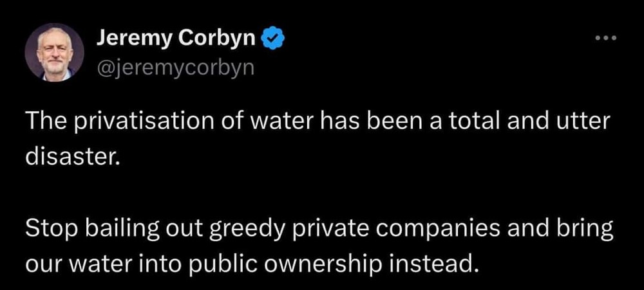Open the three-dot more options menu
The image size is (644, 290).
click(x=606, y=39)
